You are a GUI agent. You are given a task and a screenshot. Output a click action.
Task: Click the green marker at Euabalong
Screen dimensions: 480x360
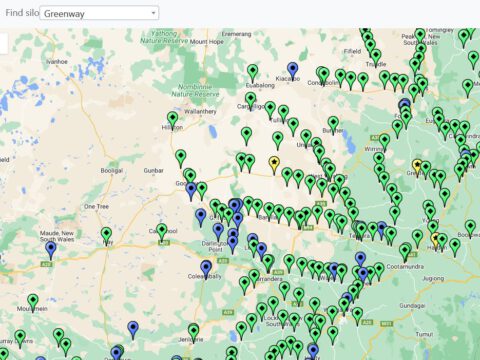[253, 73]
